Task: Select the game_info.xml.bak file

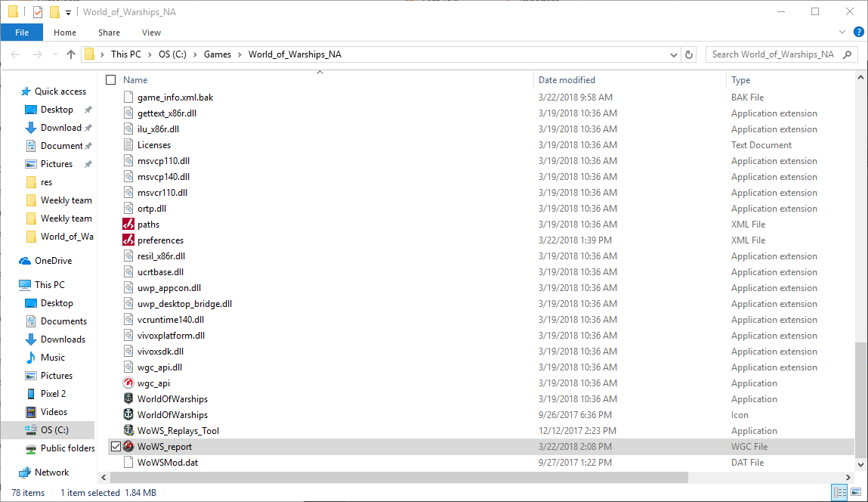Action: [x=175, y=97]
